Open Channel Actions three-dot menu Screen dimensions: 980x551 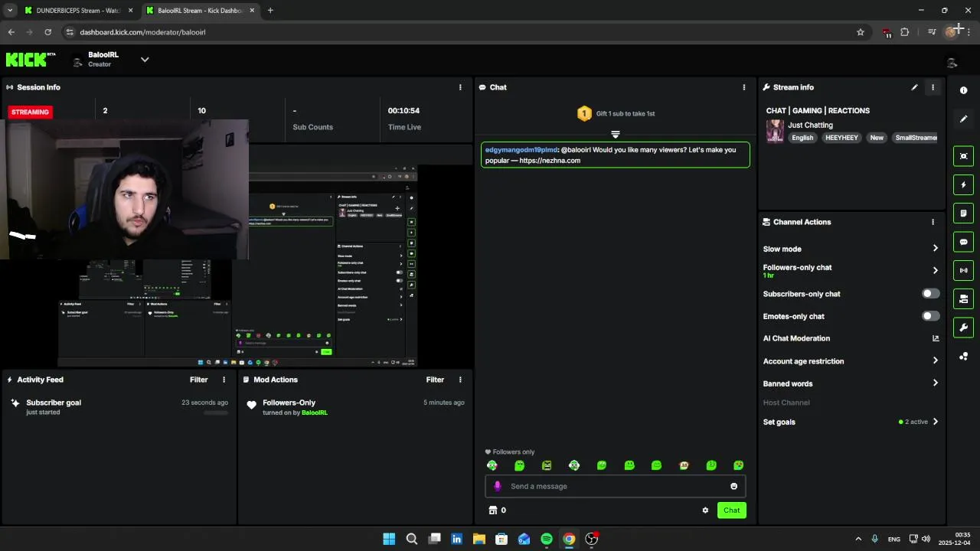[933, 222]
